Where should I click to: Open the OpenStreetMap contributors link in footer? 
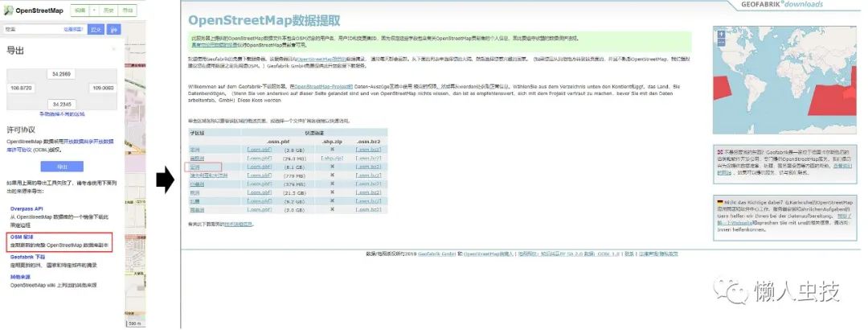tap(488, 254)
